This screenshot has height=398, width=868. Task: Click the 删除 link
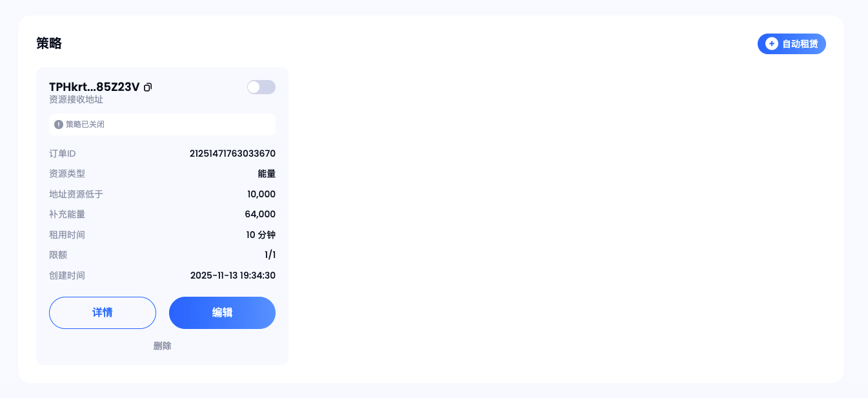(x=162, y=346)
